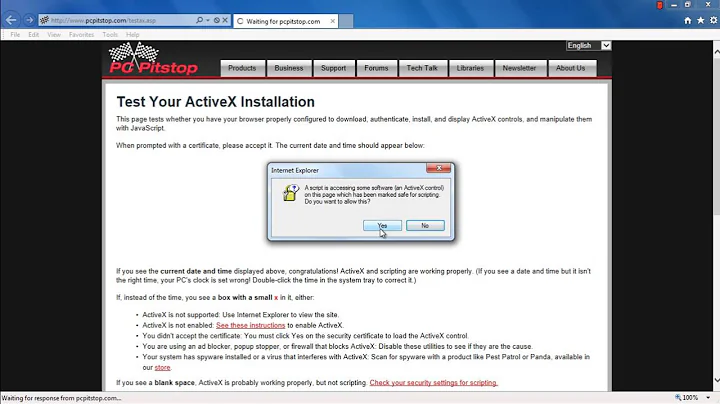Click the page scrollbar up arrow
The image size is (720, 404).
pos(716,52)
